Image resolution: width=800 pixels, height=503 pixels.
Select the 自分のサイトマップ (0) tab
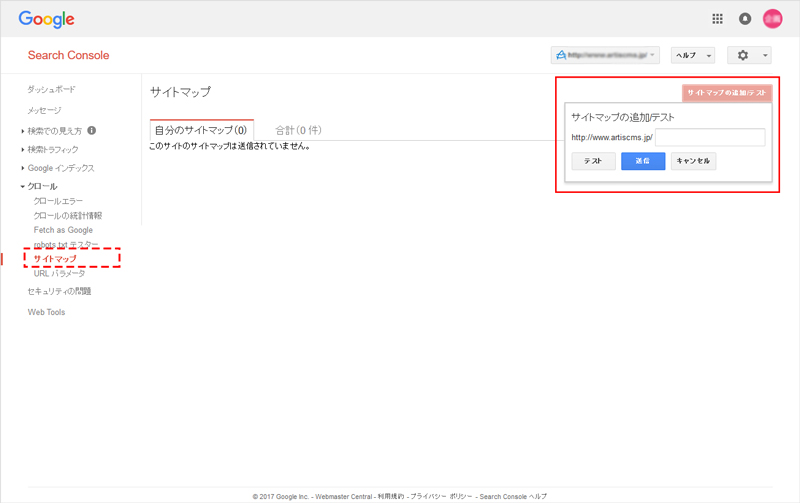pos(202,130)
